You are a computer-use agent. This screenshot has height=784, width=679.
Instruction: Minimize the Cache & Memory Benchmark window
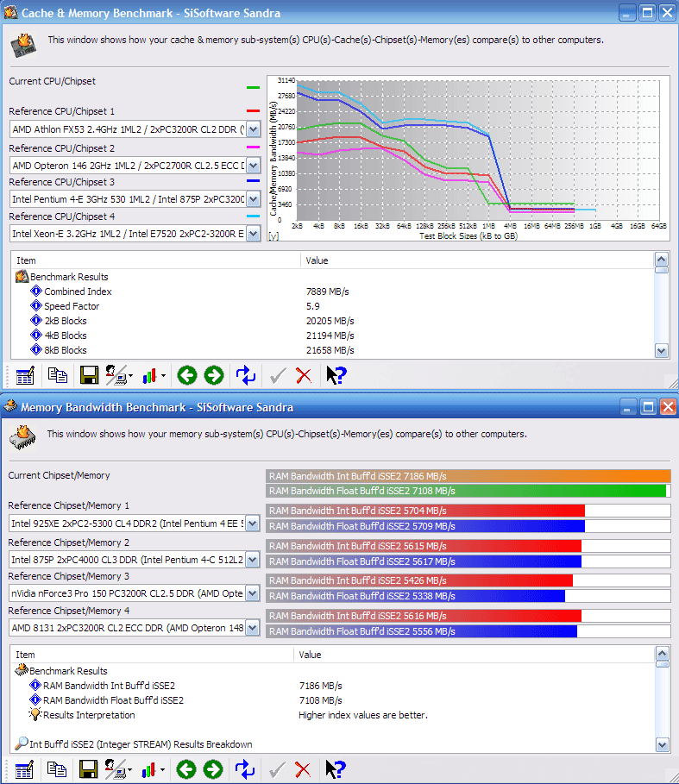pyautogui.click(x=626, y=12)
